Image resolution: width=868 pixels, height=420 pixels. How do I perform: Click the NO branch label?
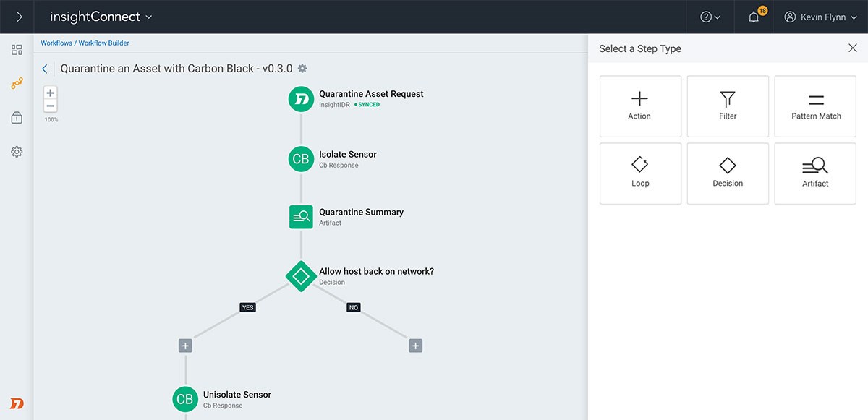point(354,307)
